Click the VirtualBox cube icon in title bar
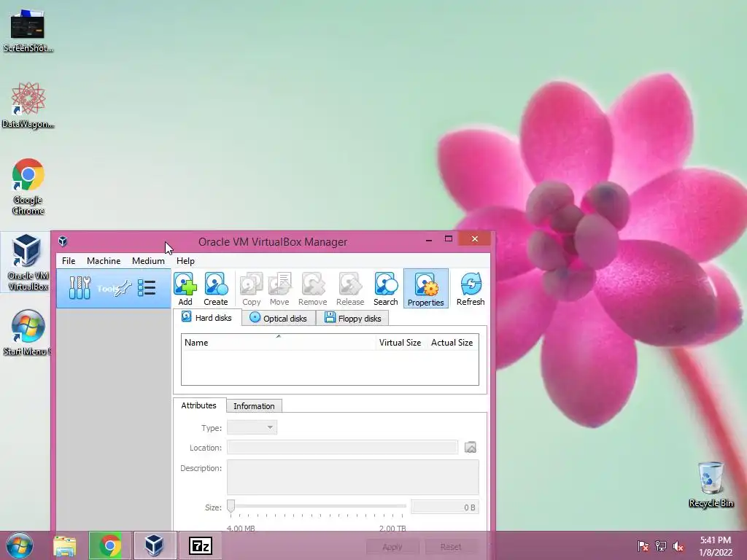Image resolution: width=747 pixels, height=560 pixels. (x=63, y=241)
